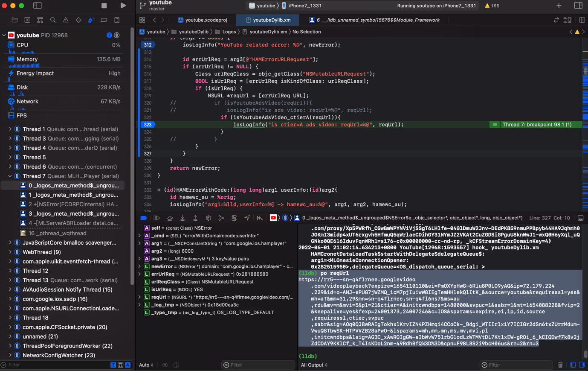The image size is (588, 371).
Task: Open the All Output console dropdown
Action: pyautogui.click(x=314, y=365)
